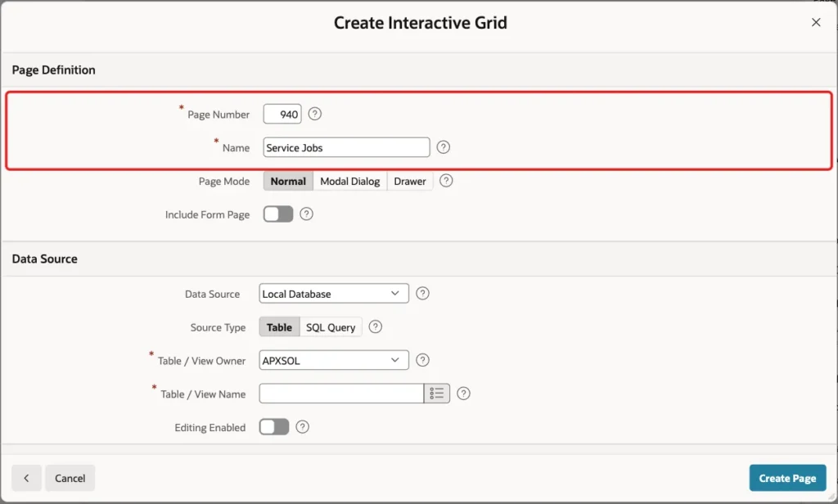Show help for Page Mode options
This screenshot has height=504, width=838.
coord(446,181)
